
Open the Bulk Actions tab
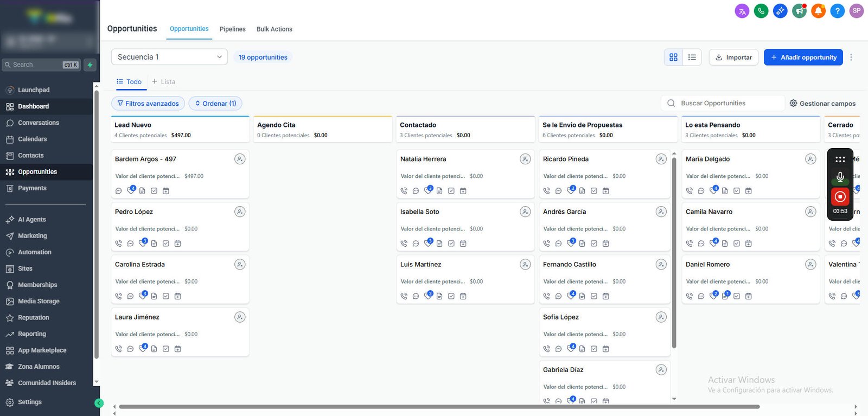[275, 29]
